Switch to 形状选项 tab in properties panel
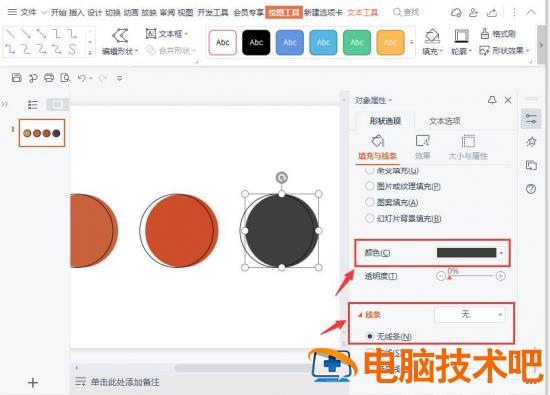Image resolution: width=550 pixels, height=395 pixels. [385, 121]
